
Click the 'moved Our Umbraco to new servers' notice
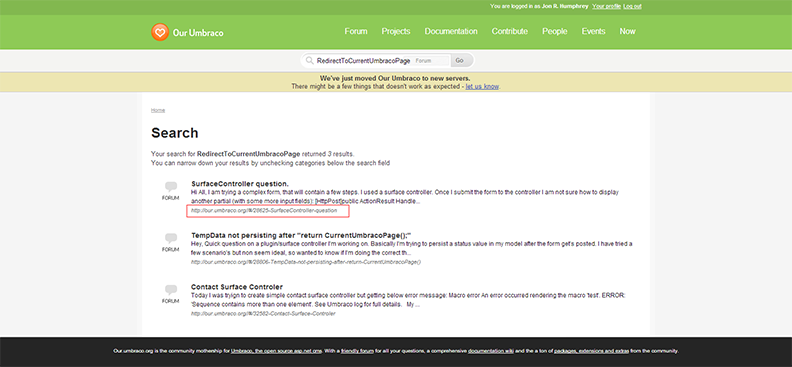tap(395, 78)
